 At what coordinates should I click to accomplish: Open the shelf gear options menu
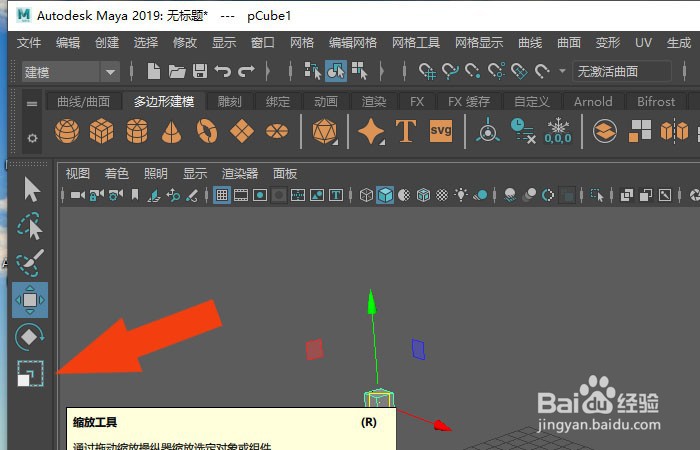pos(32,138)
